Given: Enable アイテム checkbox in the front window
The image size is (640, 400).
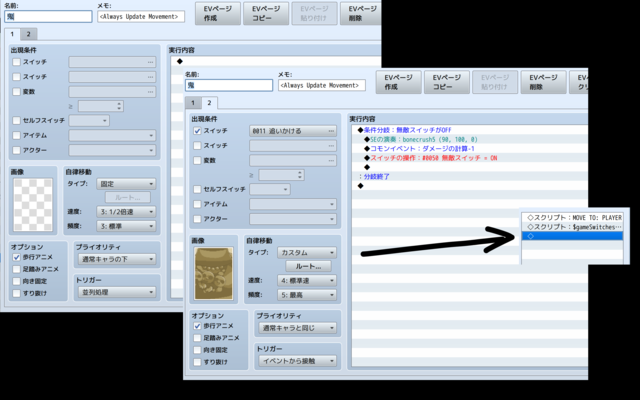Looking at the screenshot, I should pos(197,204).
